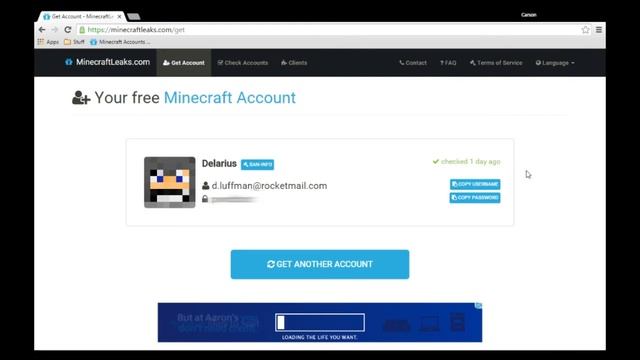Click the Delarius skin avatar thumbnail
This screenshot has width=640, height=360.
pos(169,182)
